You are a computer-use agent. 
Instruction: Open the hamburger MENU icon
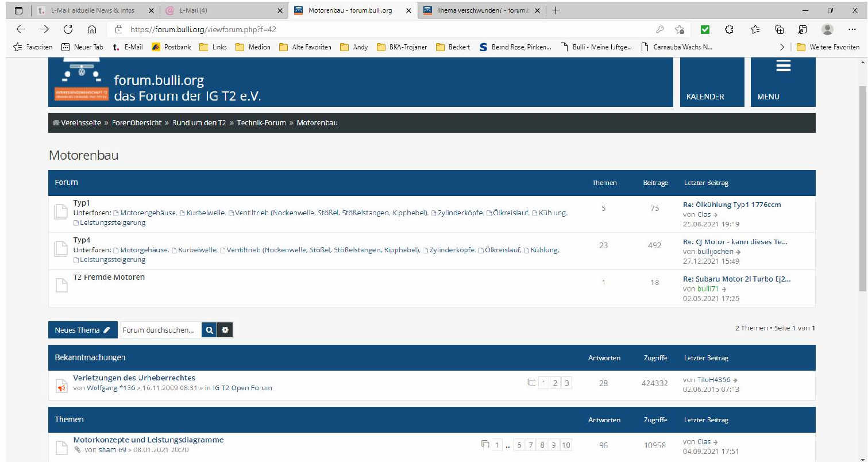tap(783, 67)
